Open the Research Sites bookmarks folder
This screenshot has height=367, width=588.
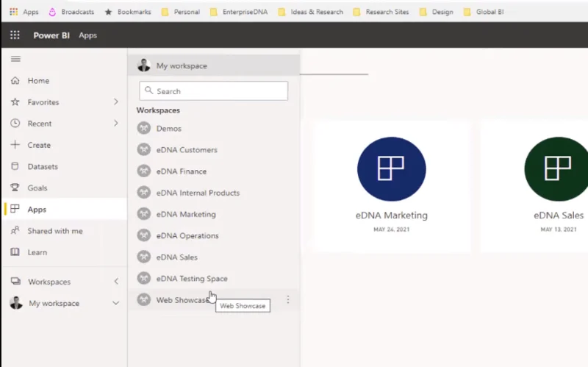point(381,12)
